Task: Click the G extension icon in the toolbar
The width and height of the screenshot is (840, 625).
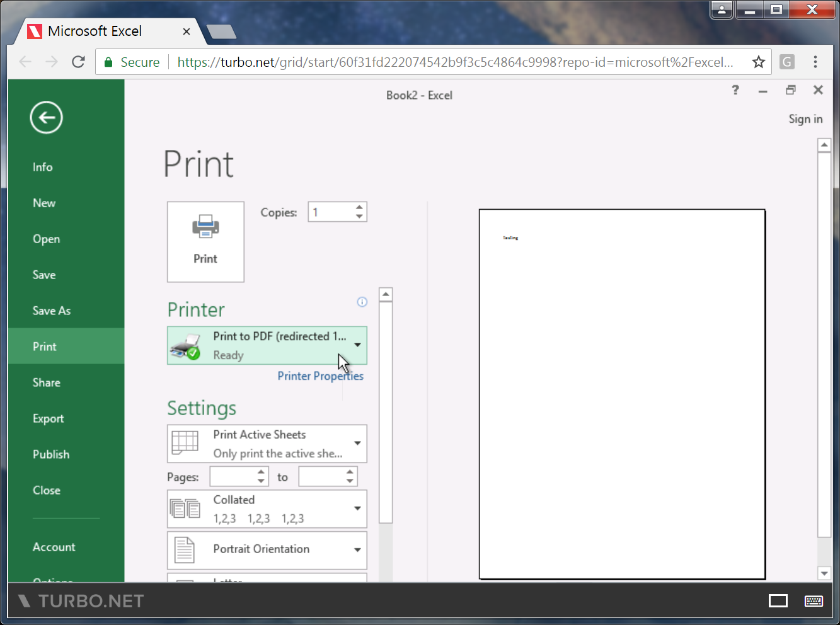Action: click(x=786, y=61)
